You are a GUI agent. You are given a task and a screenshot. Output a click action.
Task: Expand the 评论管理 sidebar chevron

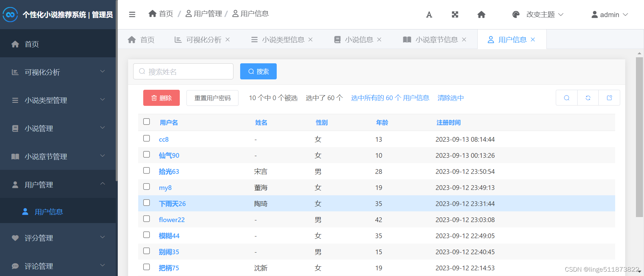pyautogui.click(x=103, y=265)
